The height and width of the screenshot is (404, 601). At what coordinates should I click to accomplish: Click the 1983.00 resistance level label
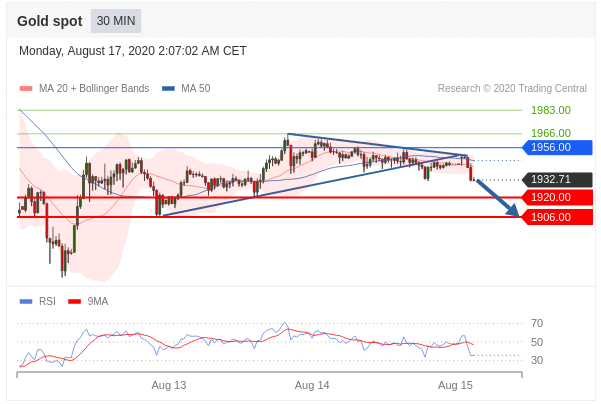[x=551, y=110]
